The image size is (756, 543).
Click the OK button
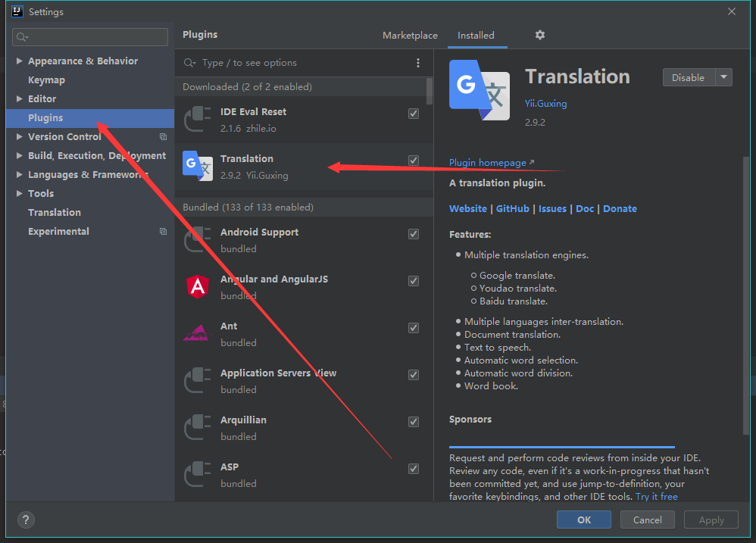click(584, 520)
